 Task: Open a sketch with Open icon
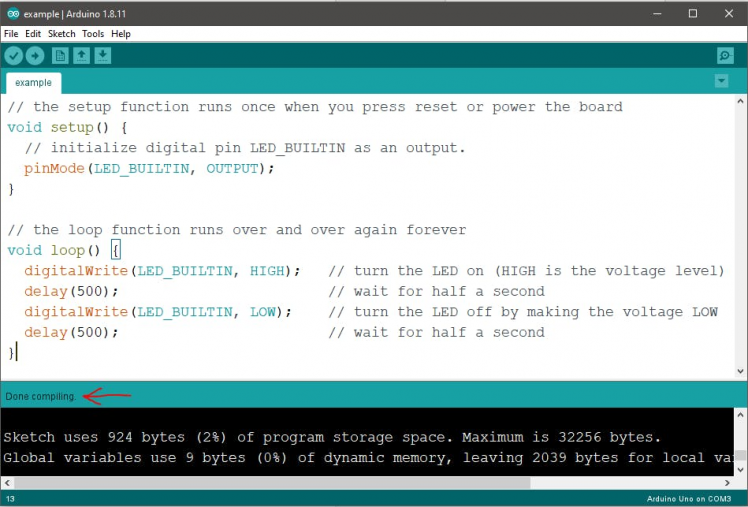(82, 56)
